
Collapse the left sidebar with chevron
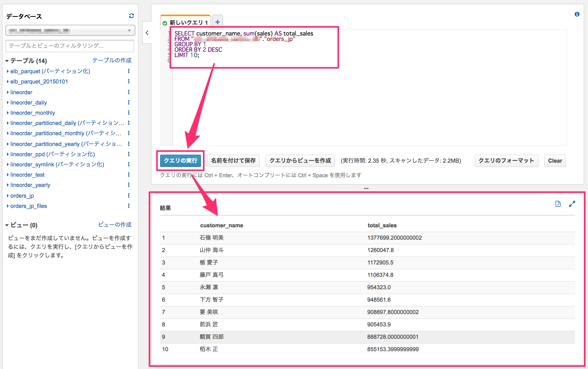(147, 33)
